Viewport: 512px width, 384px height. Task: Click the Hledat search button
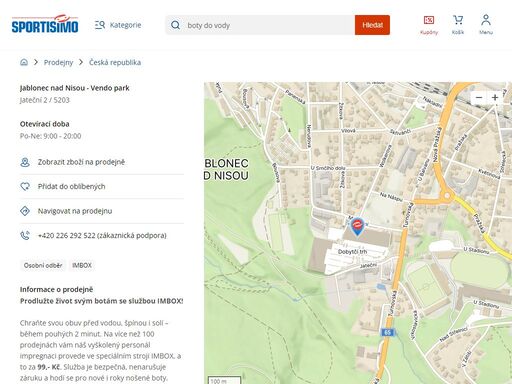pyautogui.click(x=372, y=25)
